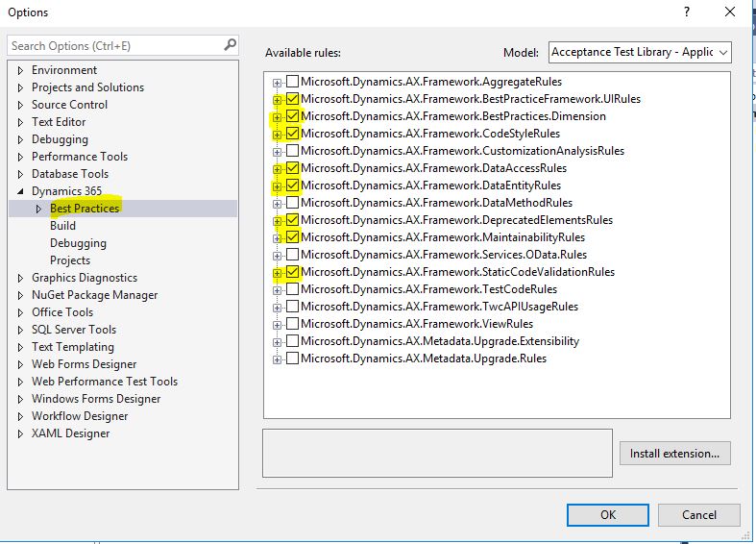Check Services.OData.Rules checkbox
Image resolution: width=756 pixels, height=544 pixels.
click(292, 254)
